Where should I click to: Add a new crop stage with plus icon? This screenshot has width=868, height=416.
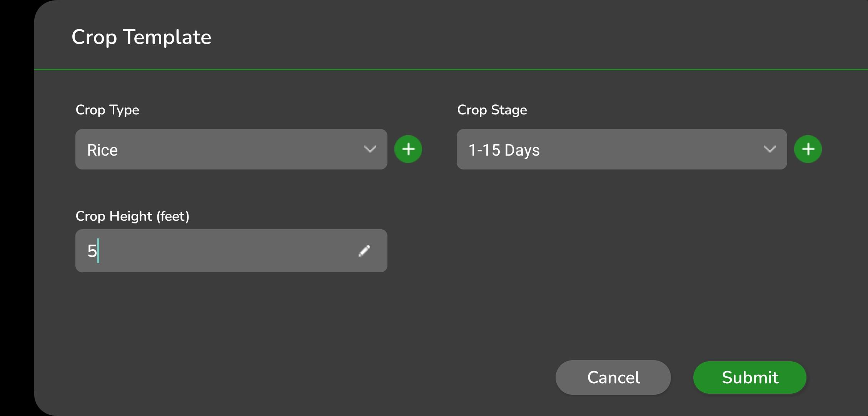[808, 149]
